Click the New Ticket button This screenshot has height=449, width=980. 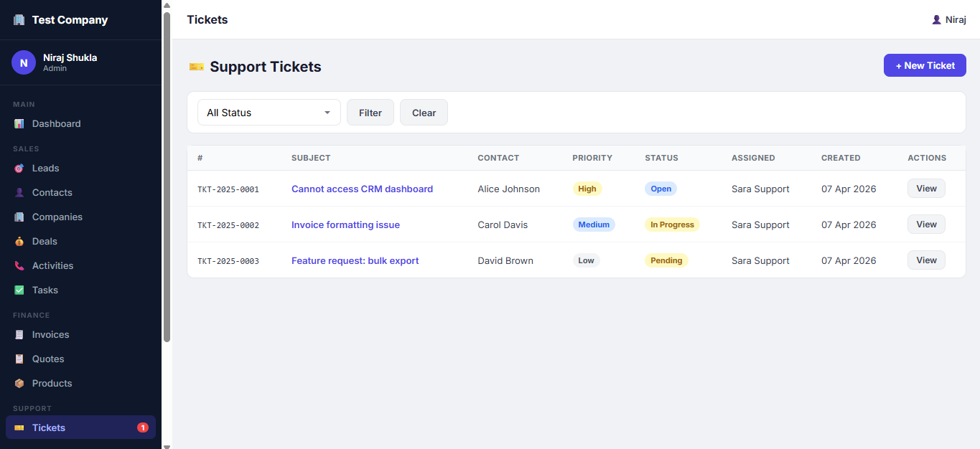[x=925, y=65]
